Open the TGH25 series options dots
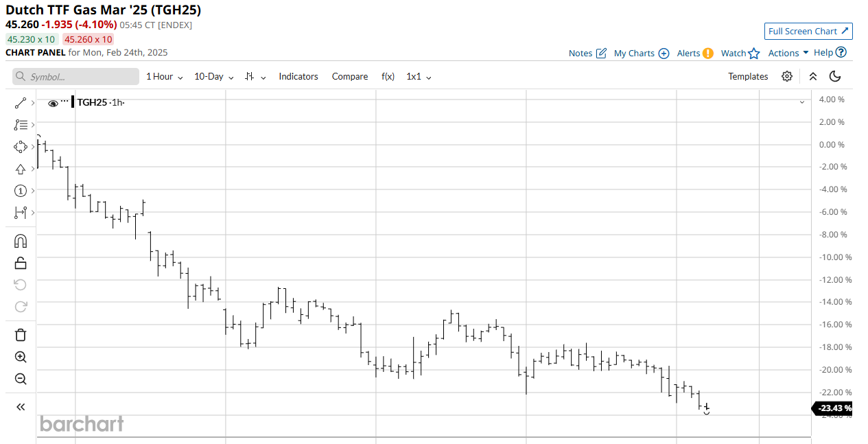Image resolution: width=868 pixels, height=444 pixels. coord(64,101)
